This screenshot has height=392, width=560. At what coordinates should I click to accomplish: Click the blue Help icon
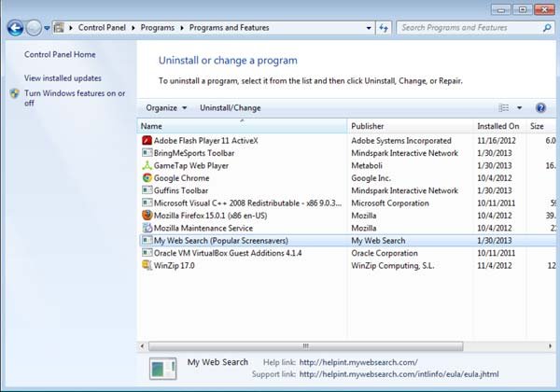coord(540,108)
